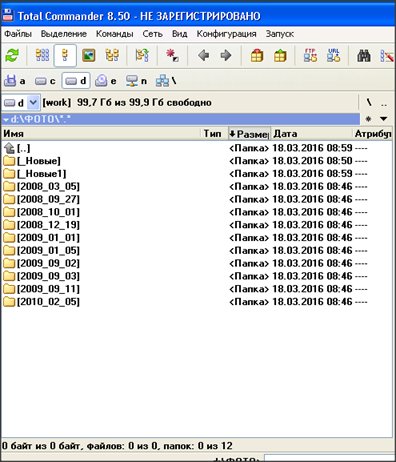Viewport: 396px width, 462px height.
Task: Open the Сеть menu
Action: [153, 34]
